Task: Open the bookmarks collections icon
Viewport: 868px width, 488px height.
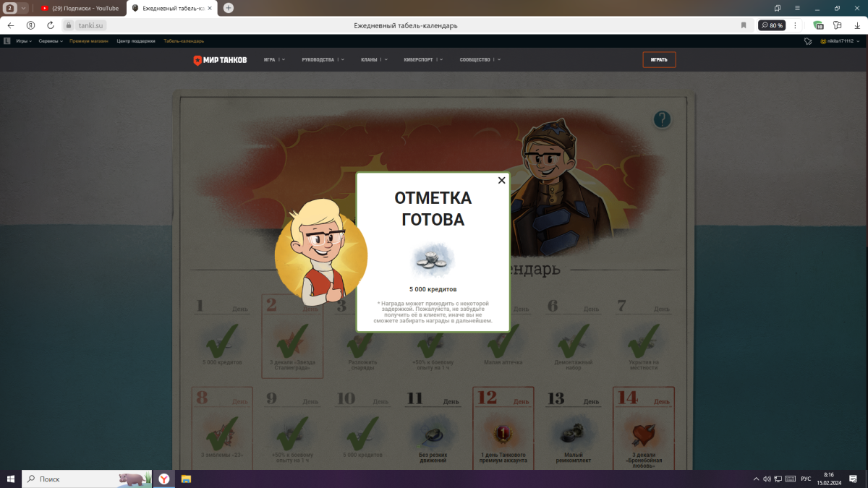Action: [x=778, y=8]
